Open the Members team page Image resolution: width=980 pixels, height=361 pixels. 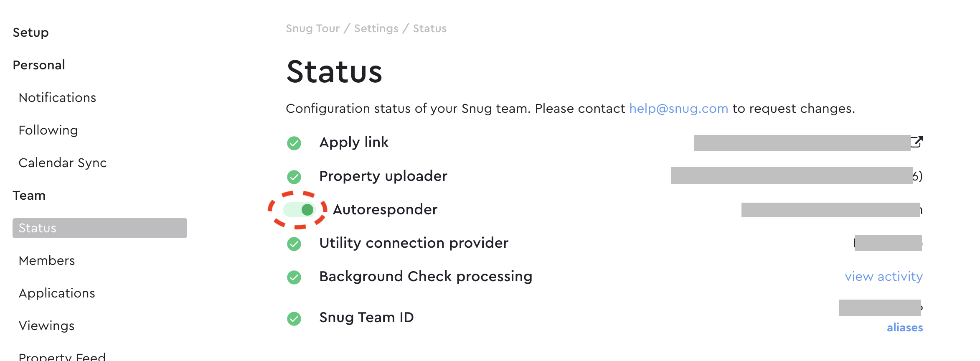coord(47,261)
